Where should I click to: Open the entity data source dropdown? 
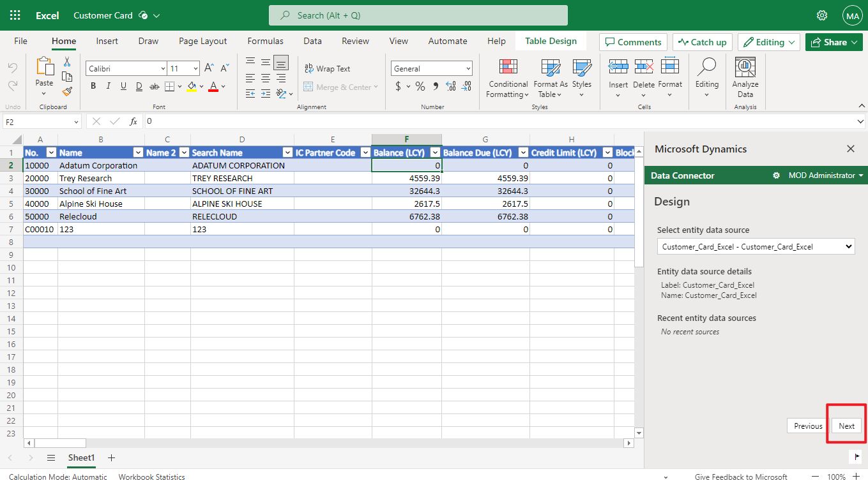(x=756, y=246)
